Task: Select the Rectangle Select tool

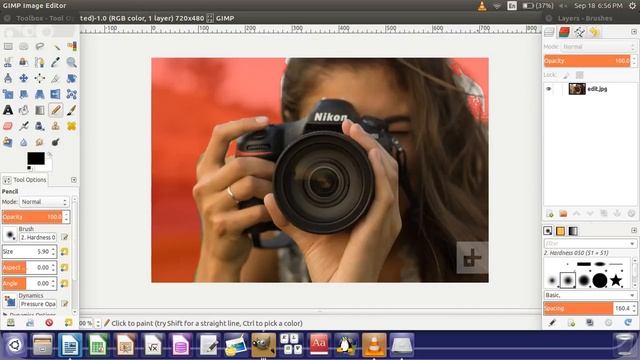Action: 8,47
